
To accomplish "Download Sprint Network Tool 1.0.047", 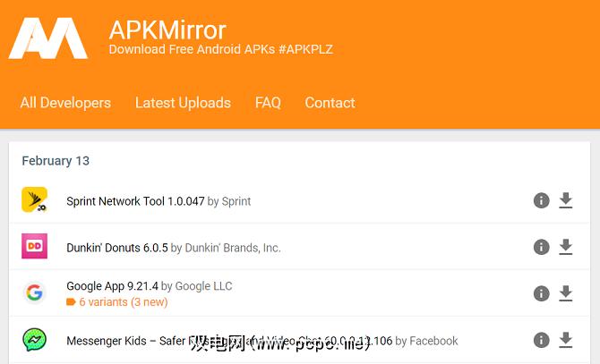I will coord(566,200).
